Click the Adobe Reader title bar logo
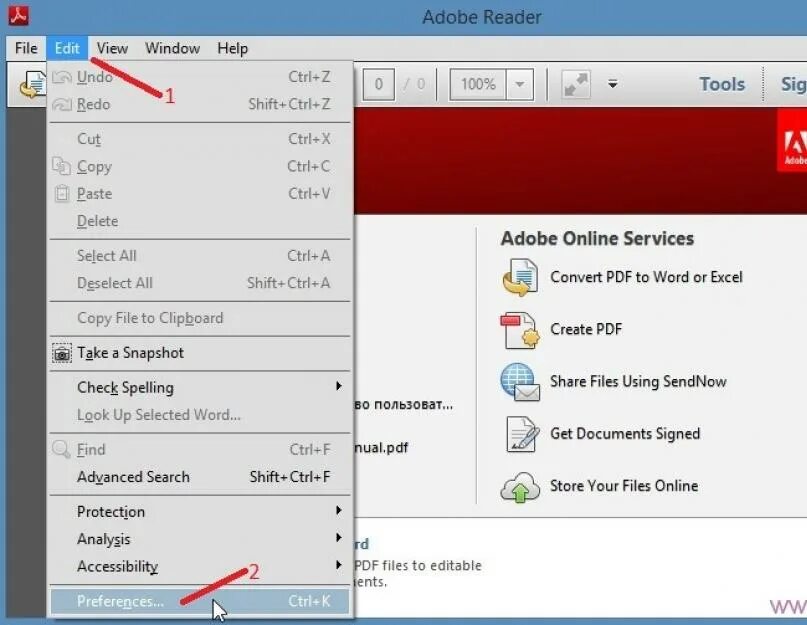 (x=19, y=16)
